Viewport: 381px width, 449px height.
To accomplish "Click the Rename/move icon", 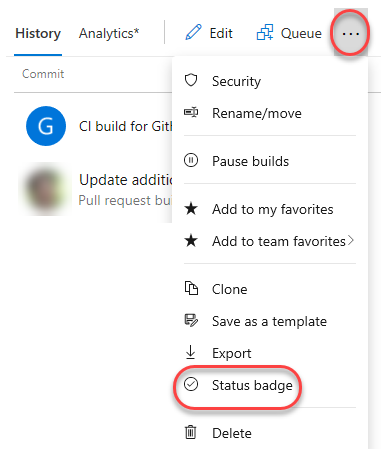I will click(191, 112).
